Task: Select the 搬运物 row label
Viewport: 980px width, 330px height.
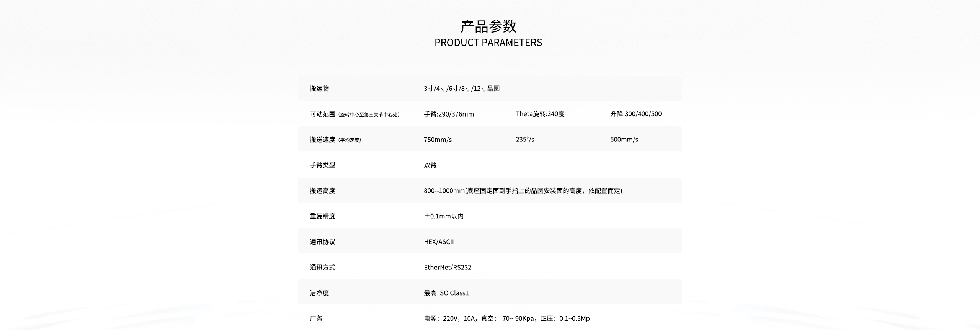Action: pos(319,89)
